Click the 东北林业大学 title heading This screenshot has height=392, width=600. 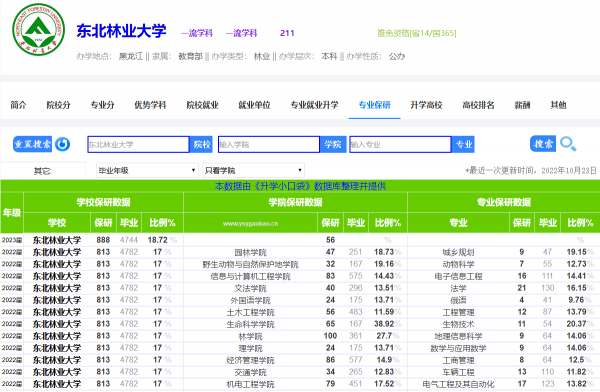pyautogui.click(x=121, y=31)
